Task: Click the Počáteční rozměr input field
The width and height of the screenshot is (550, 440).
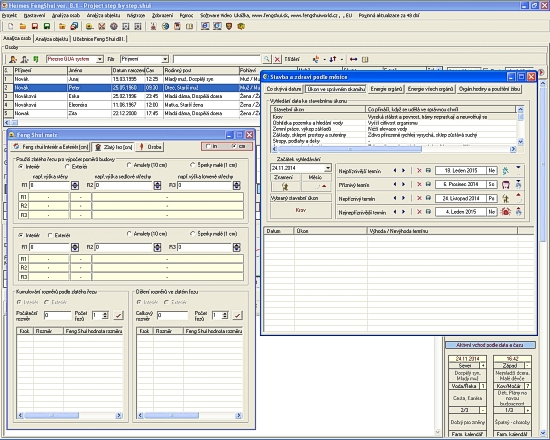Action: 58,315
